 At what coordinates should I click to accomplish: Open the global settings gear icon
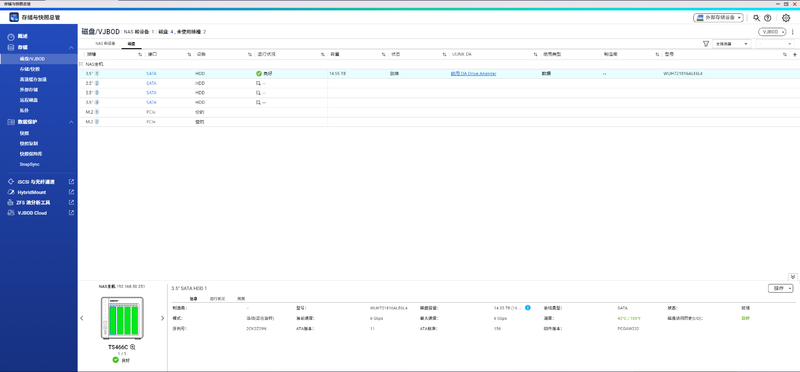click(786, 18)
